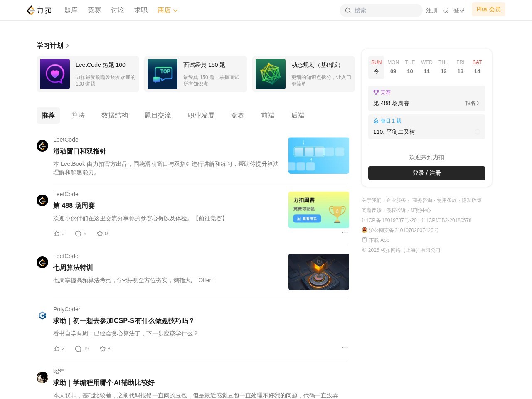Go to 题库 in the navigation
This screenshot has height=399, width=532.
(x=71, y=10)
